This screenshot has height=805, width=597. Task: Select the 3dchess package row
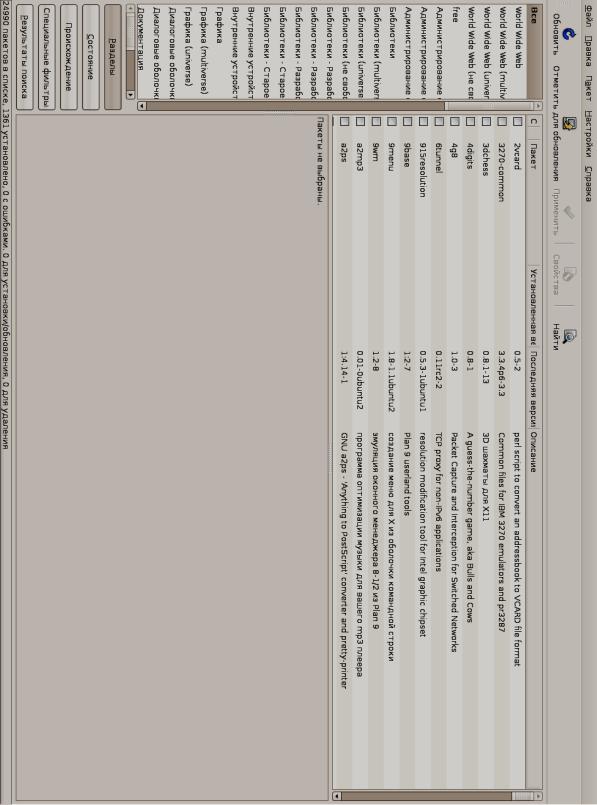point(486,452)
